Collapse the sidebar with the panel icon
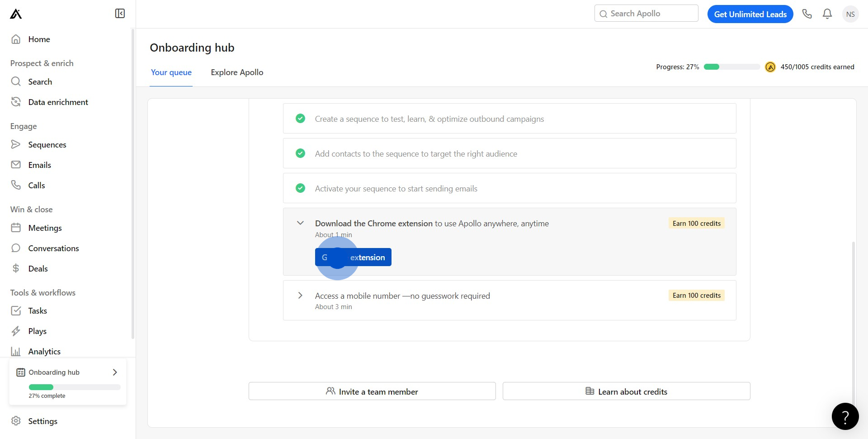This screenshot has height=439, width=868. [120, 14]
